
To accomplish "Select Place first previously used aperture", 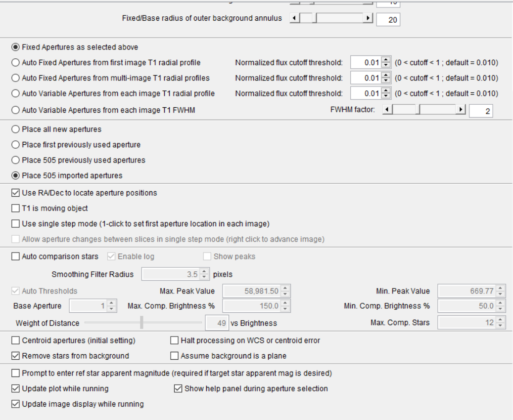I will 15,145.
